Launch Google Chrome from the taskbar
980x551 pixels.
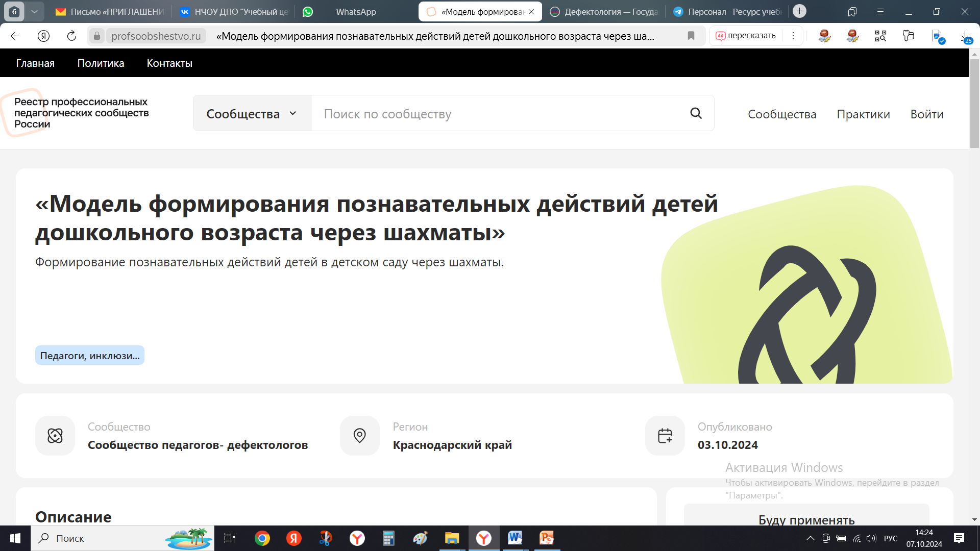coord(262,538)
